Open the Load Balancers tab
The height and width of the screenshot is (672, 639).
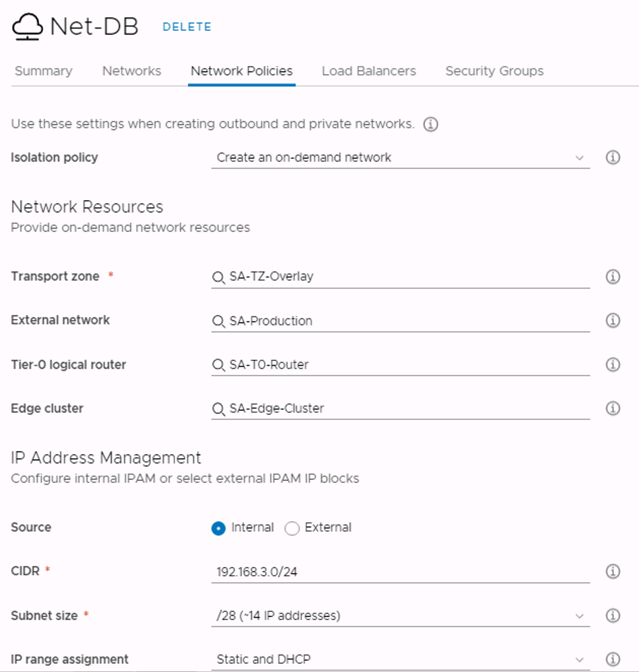click(369, 71)
